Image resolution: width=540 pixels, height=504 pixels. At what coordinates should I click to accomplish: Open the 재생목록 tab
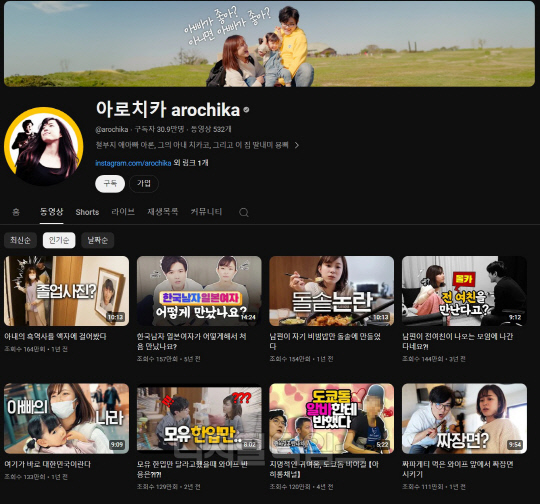pos(163,212)
